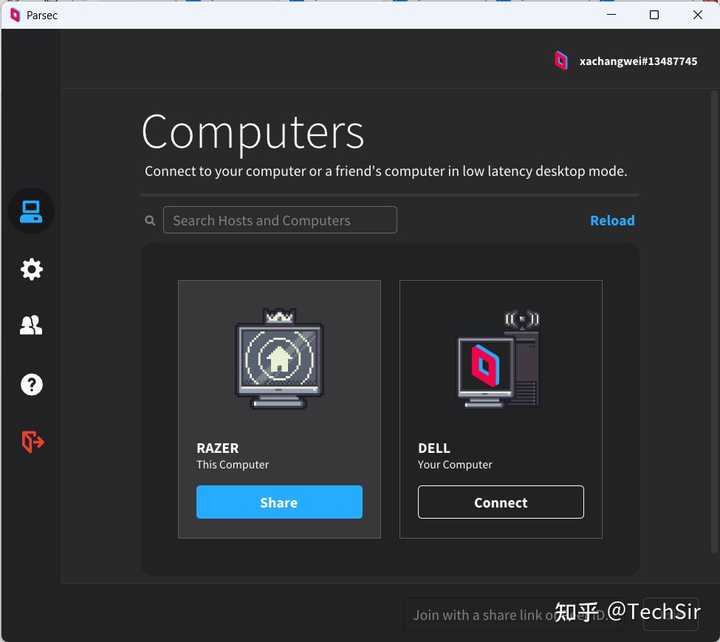Open the Computers tab in sidebar
720x642 pixels.
pos(31,212)
